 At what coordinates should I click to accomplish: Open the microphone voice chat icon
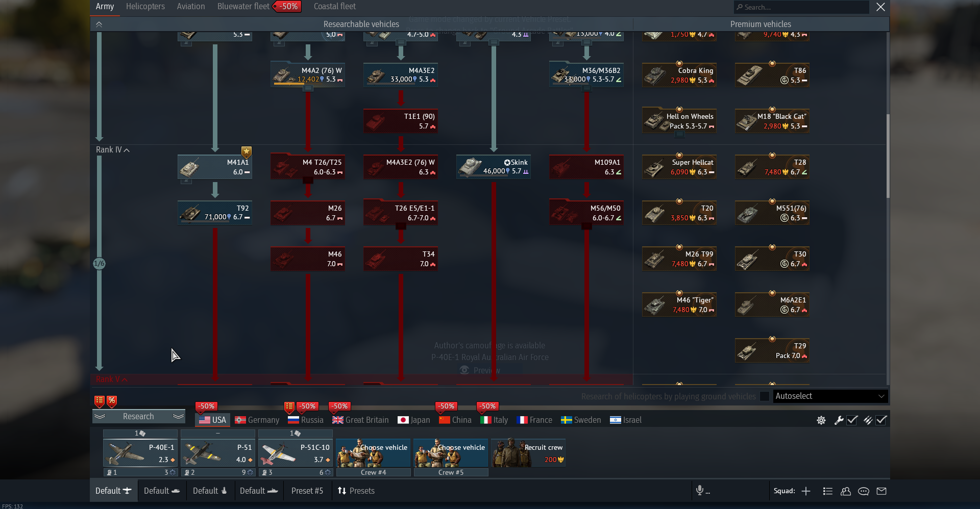[x=700, y=491]
